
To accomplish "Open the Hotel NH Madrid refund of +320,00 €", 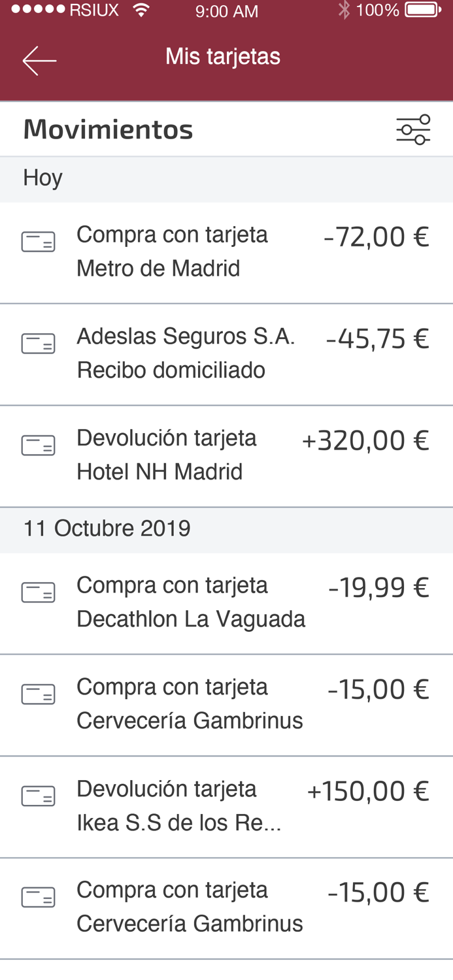I will pyautogui.click(x=226, y=454).
